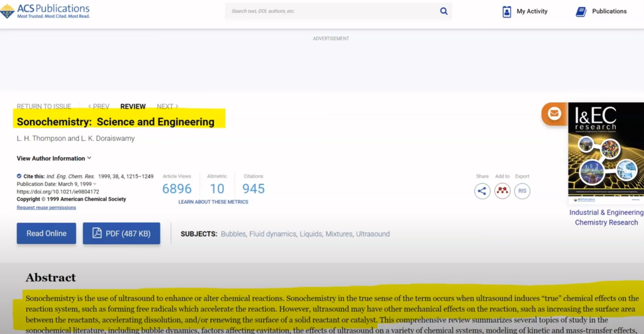Select the Ultrasound subject link
The width and height of the screenshot is (644, 334).
click(372, 234)
